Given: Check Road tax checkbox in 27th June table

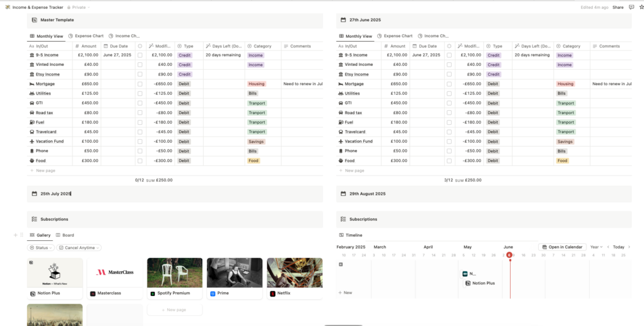Looking at the screenshot, I should click(x=449, y=113).
